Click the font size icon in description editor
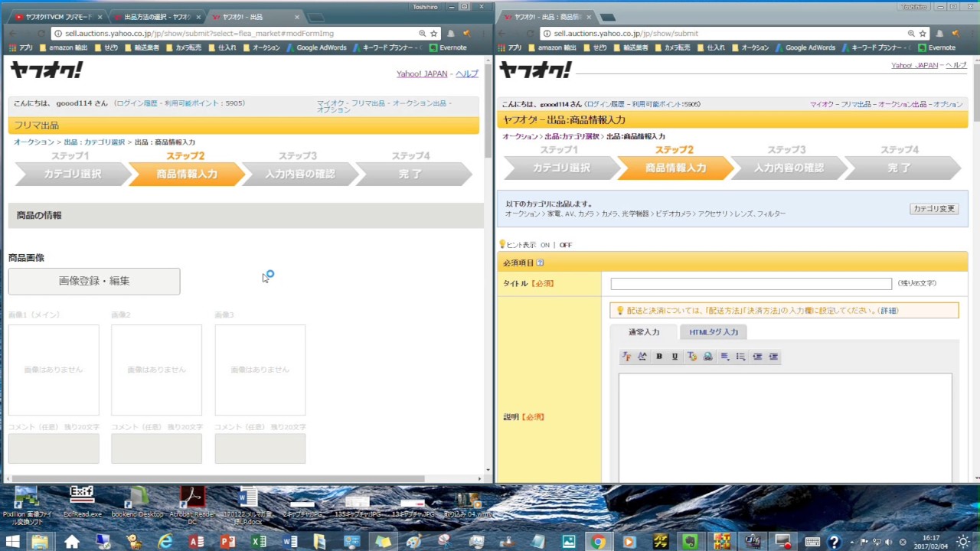980x551 pixels. (642, 357)
